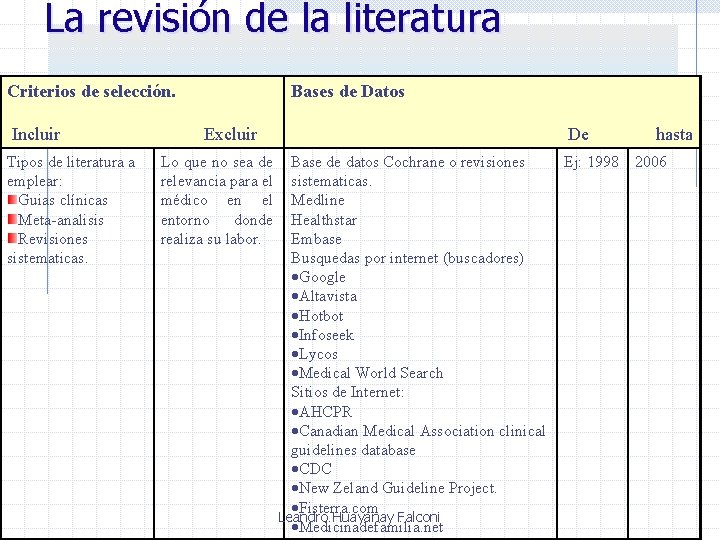This screenshot has height=540, width=720.
Task: Click the red bullet beside 'Revisiones'
Action: [x=12, y=238]
